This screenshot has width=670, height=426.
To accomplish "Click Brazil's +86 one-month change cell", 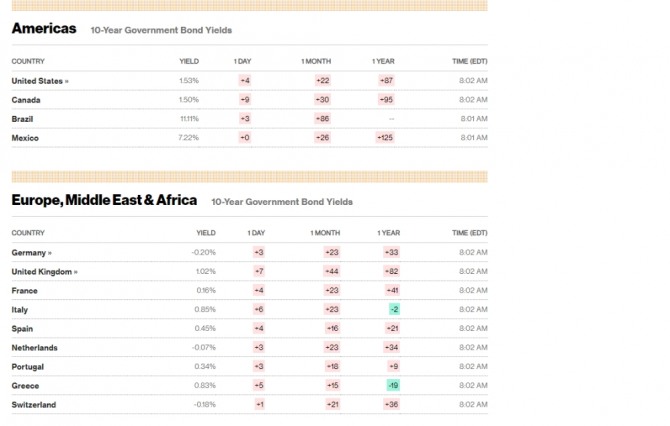I will [323, 118].
